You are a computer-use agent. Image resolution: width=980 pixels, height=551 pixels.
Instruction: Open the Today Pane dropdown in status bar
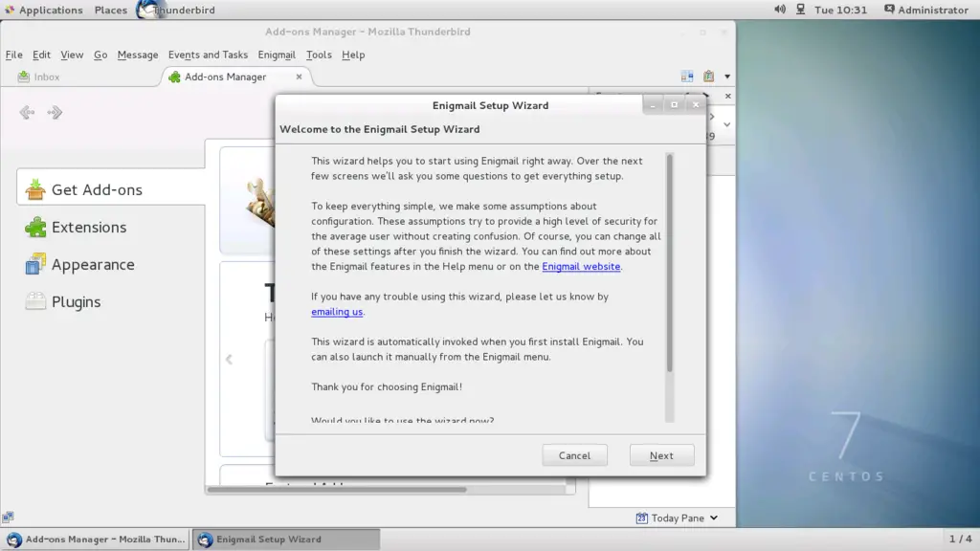[677, 518]
